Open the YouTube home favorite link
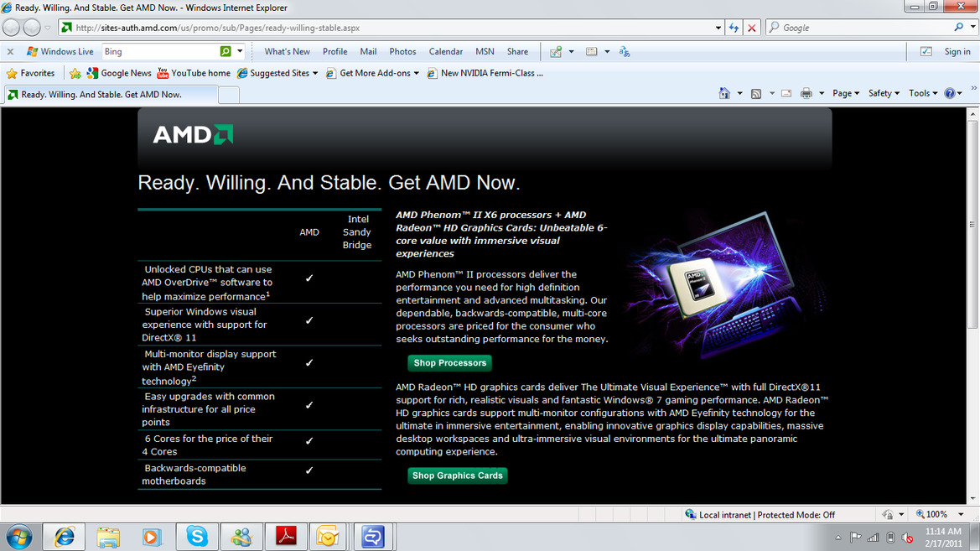The width and height of the screenshot is (980, 551). tap(194, 73)
